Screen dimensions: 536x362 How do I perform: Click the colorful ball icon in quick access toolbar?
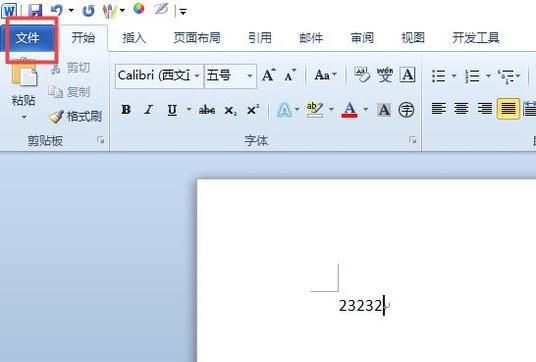click(x=138, y=9)
